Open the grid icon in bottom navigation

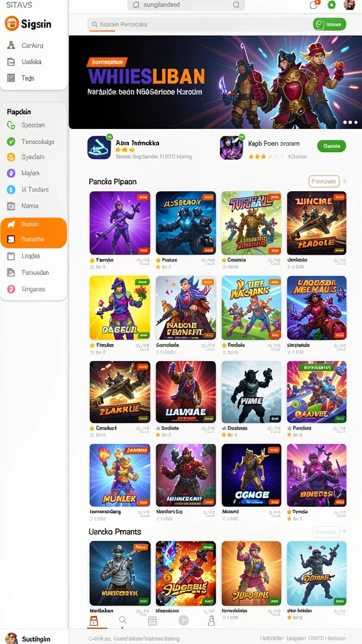tap(152, 621)
